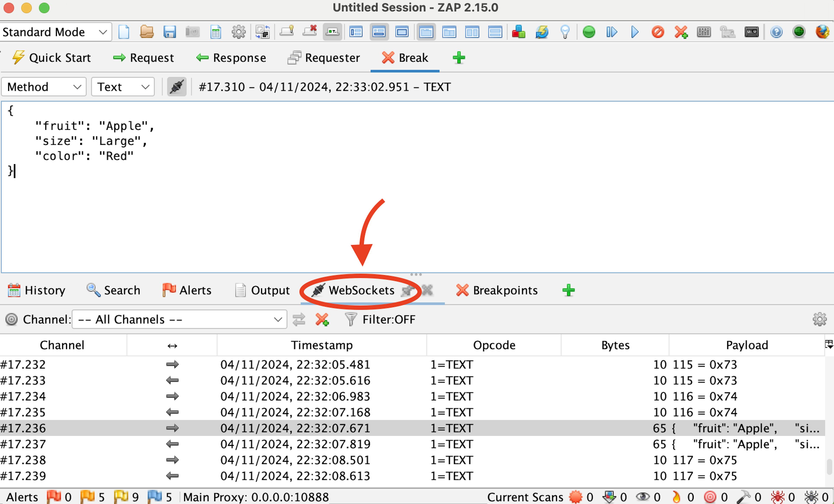Screen dimensions: 834x504
Task: Click the New Session icon
Action: pyautogui.click(x=124, y=32)
